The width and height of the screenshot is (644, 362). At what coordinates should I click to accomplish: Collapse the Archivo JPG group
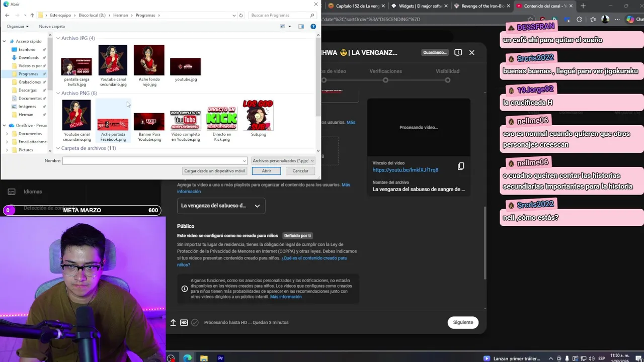(x=58, y=38)
